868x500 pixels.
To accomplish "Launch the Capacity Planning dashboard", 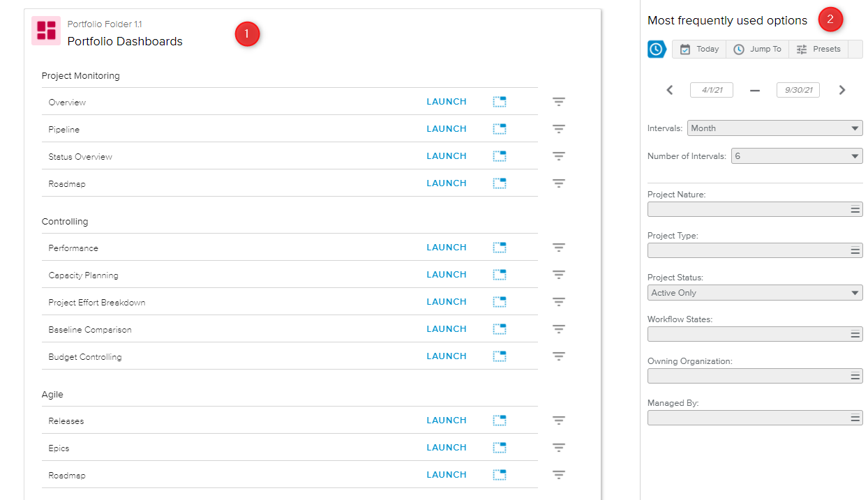I will point(447,275).
